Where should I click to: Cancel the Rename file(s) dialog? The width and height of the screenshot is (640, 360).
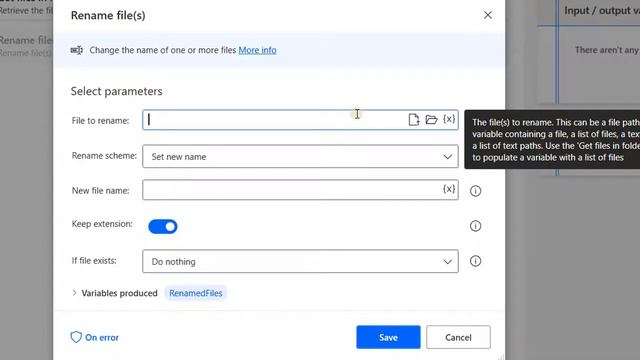coord(458,337)
